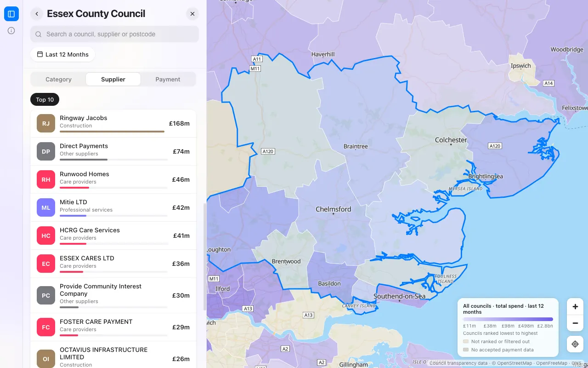Switch to the Payment tab
The image size is (588, 368).
coord(168,79)
